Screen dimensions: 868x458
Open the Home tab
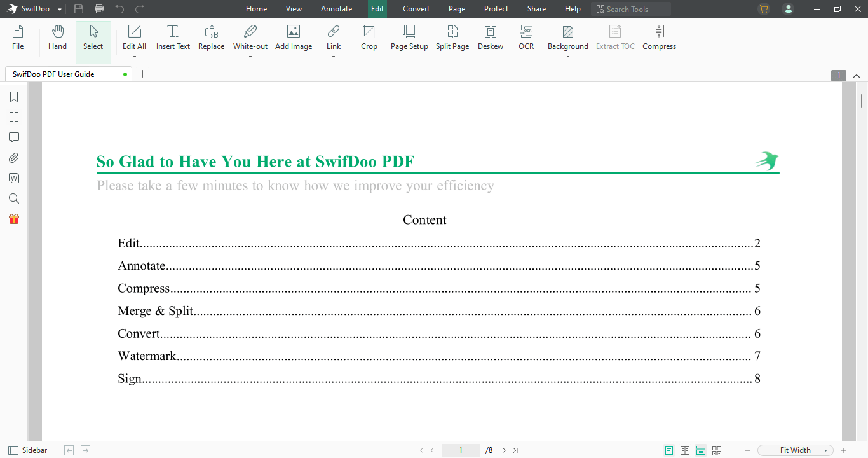click(x=257, y=9)
